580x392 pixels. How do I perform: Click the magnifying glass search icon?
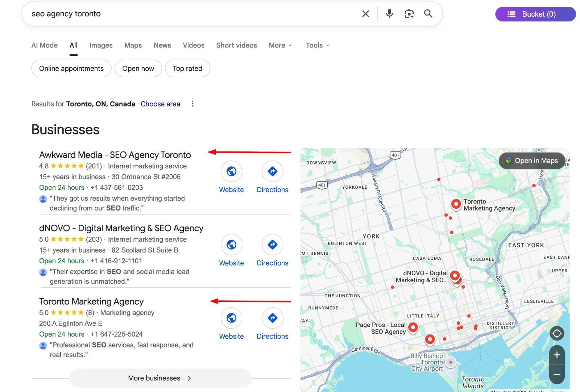(x=428, y=14)
